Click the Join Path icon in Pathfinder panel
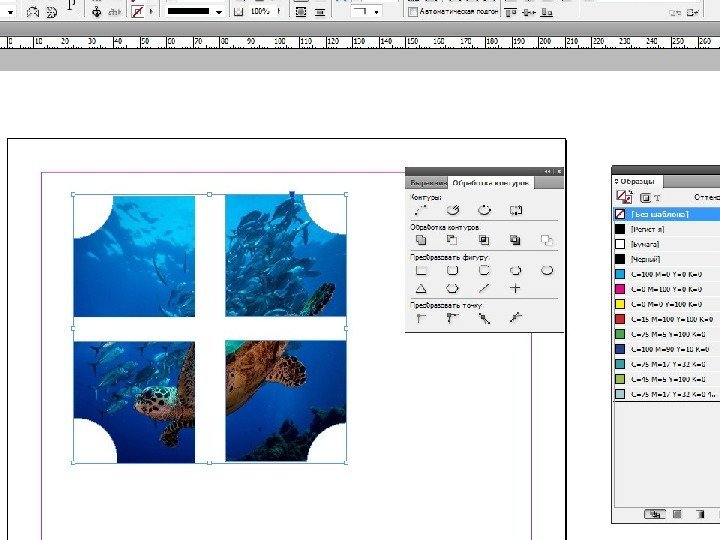720x540 pixels. (x=421, y=210)
